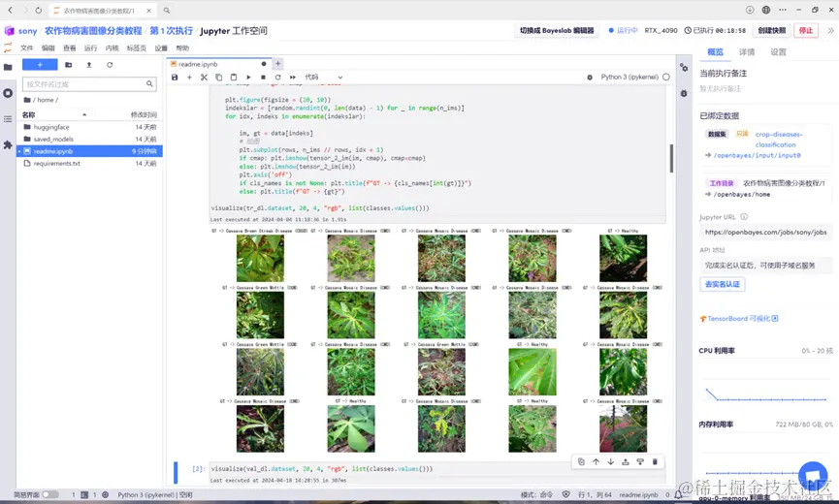Open a new tab with plus beside readme.ipynb
The height and width of the screenshot is (504, 839).
tap(277, 64)
